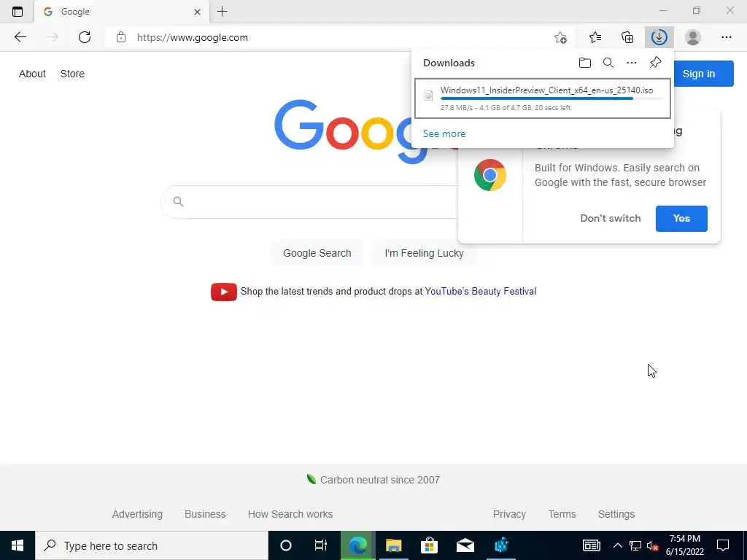
Task: Go back with the back arrow
Action: [20, 37]
